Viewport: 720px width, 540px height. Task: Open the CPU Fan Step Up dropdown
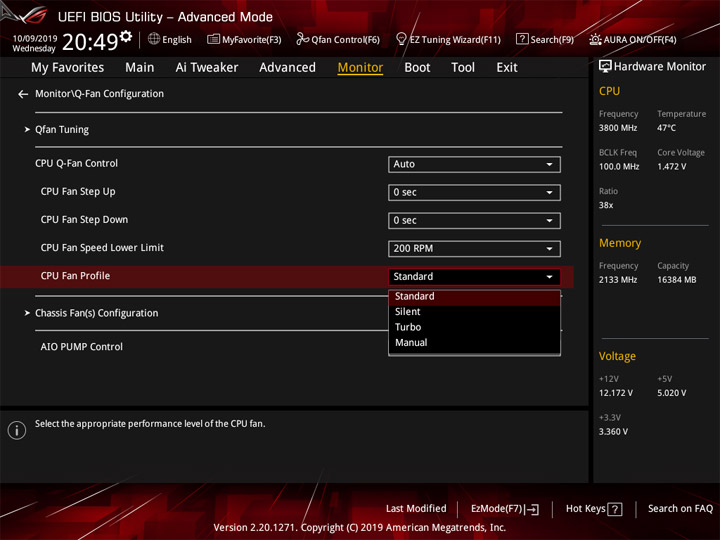pos(474,192)
